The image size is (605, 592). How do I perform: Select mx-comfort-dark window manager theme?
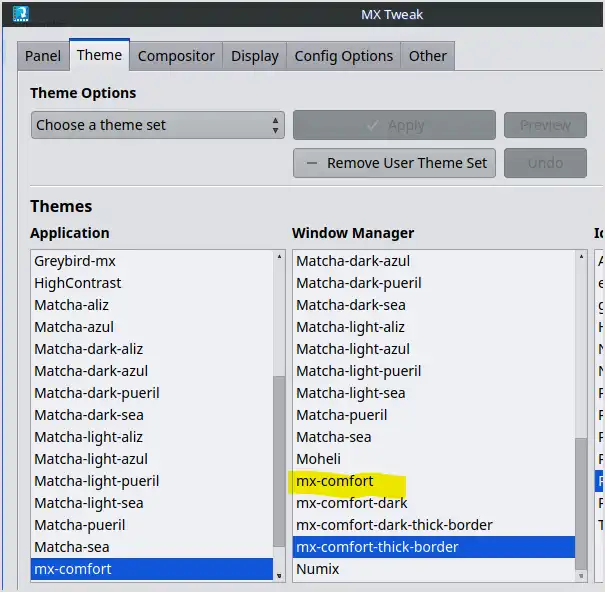coord(434,503)
